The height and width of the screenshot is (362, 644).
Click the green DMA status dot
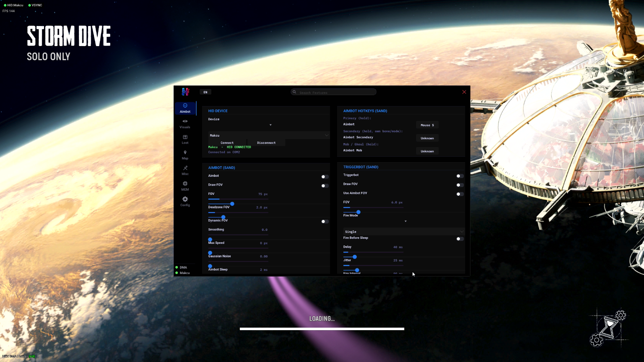click(x=177, y=267)
